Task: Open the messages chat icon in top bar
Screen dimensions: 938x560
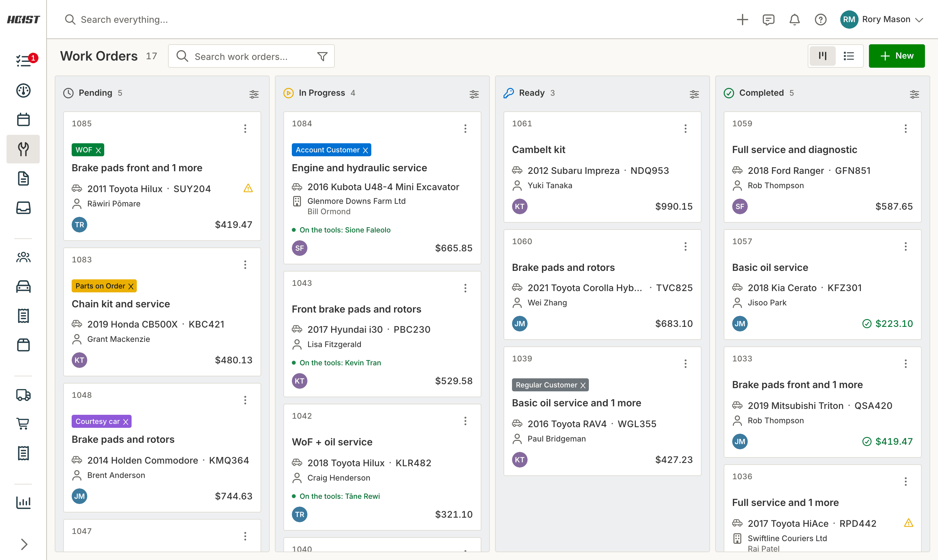Action: point(768,19)
